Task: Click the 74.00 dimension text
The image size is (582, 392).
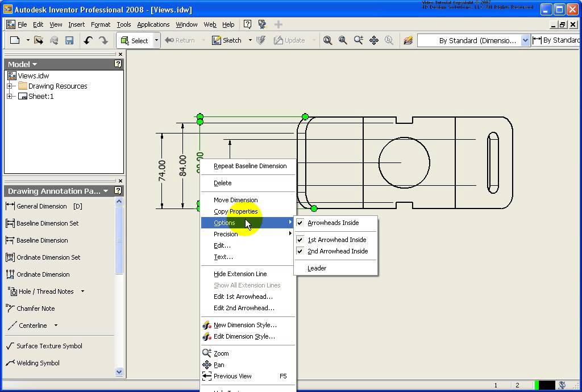Action: point(162,171)
